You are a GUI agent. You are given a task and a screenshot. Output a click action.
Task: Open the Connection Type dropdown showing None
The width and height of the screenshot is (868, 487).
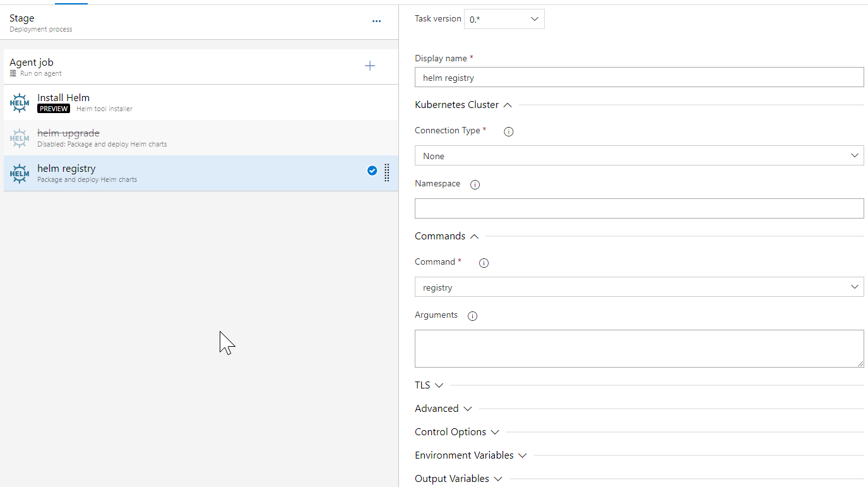pos(639,155)
